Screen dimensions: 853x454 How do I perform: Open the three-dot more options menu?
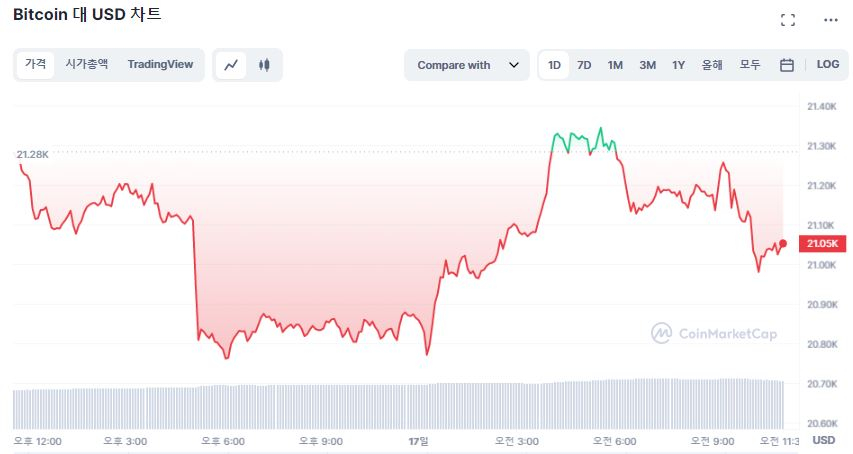click(x=830, y=20)
